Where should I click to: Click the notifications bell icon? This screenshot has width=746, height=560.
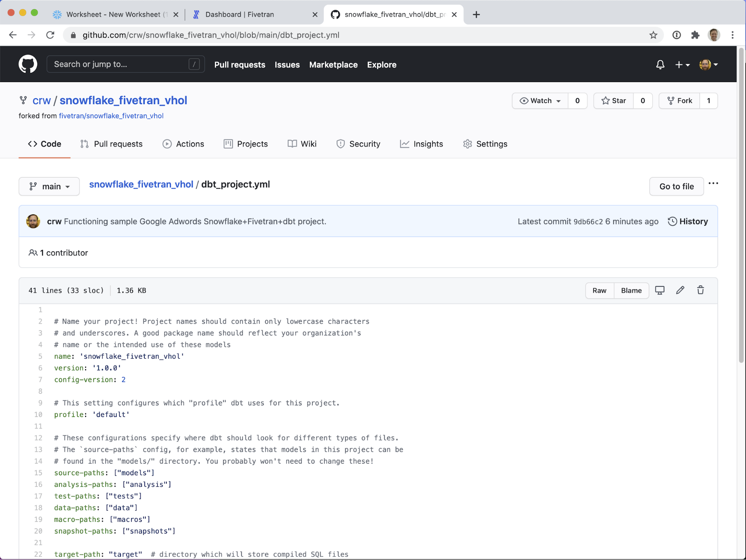tap(660, 65)
